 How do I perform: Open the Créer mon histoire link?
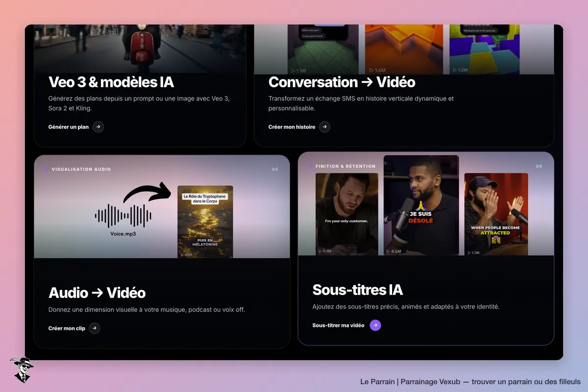coord(292,127)
